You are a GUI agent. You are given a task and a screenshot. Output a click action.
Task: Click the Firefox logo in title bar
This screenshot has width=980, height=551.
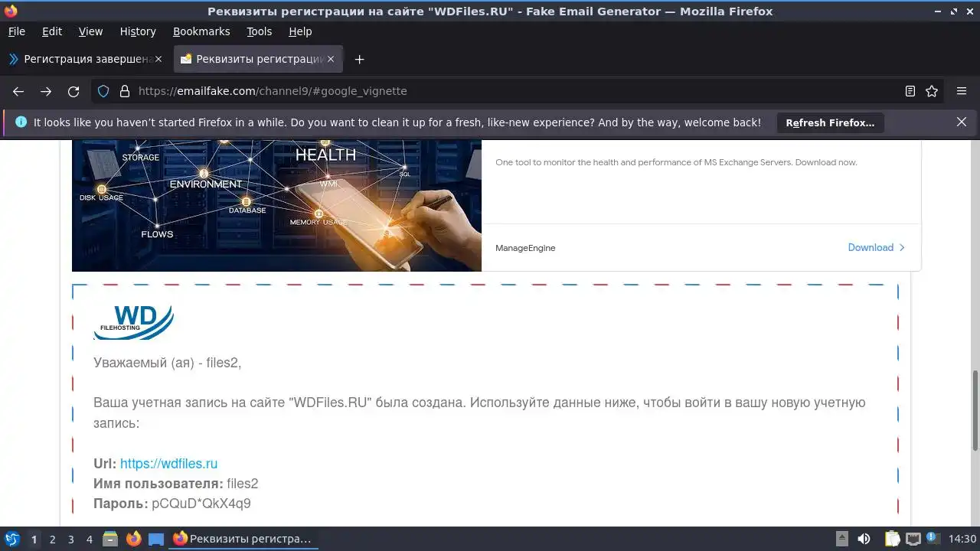(11, 11)
